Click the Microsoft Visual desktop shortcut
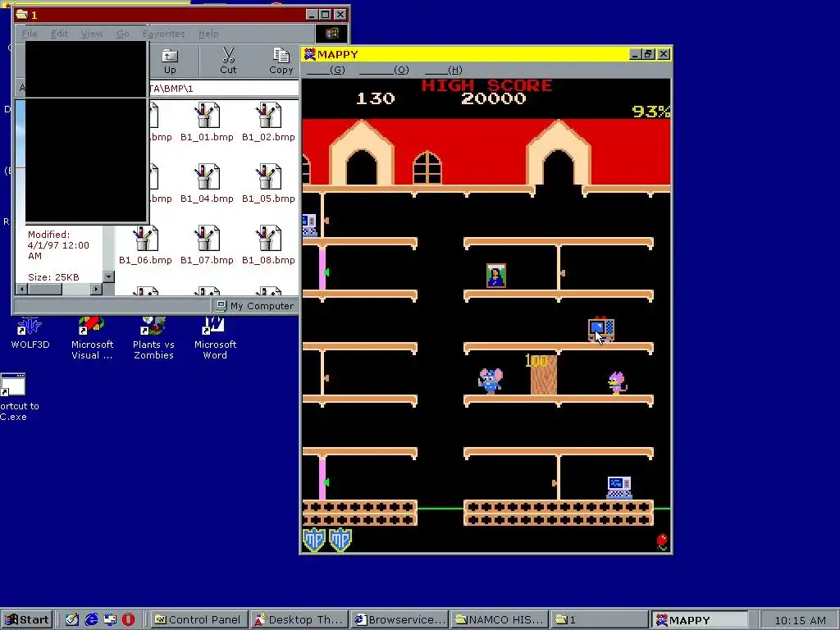This screenshot has width=840, height=630. coord(92,338)
